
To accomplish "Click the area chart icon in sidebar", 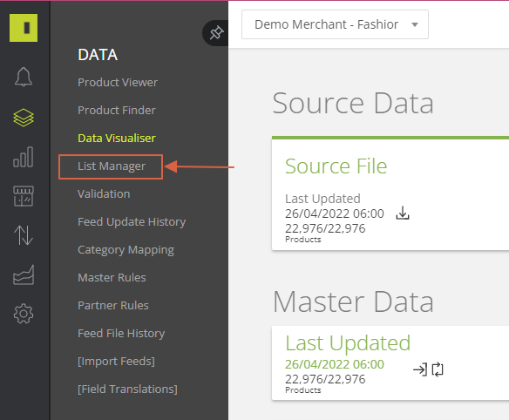I will point(24,274).
